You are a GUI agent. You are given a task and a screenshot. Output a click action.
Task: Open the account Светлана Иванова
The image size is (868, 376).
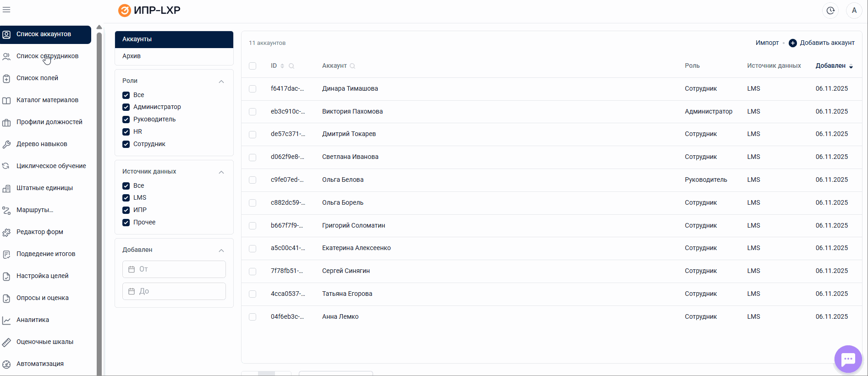[350, 157]
